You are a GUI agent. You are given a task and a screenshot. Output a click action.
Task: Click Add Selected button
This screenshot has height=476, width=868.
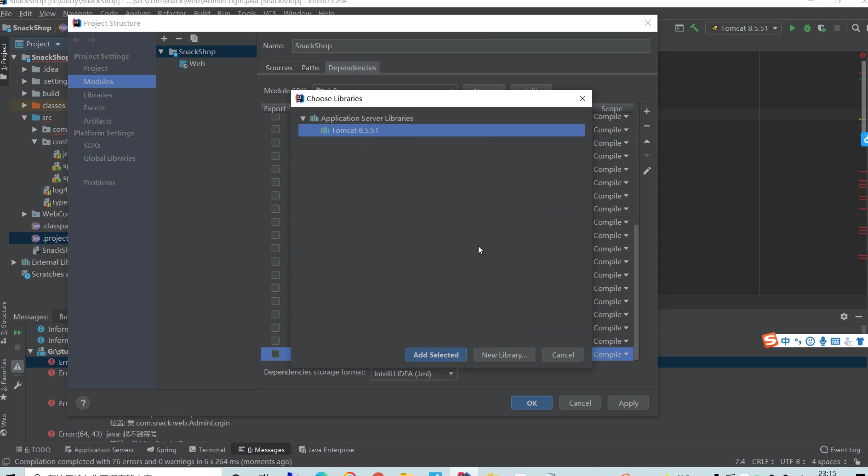pos(436,355)
